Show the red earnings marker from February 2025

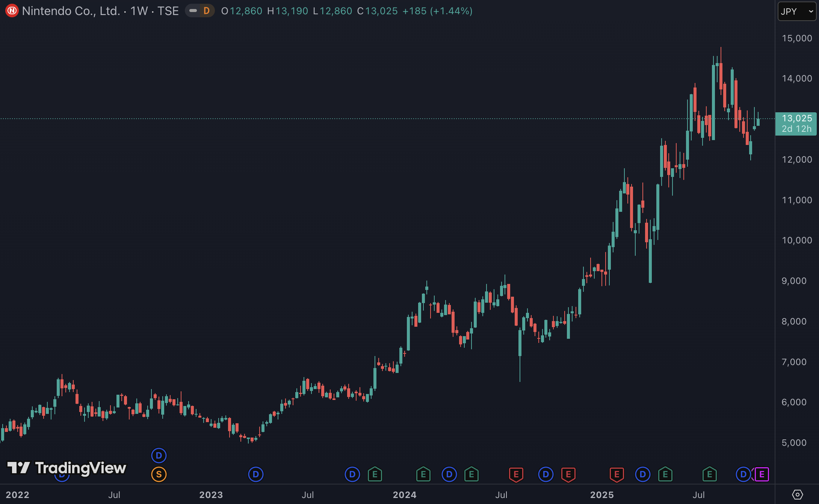pos(617,474)
